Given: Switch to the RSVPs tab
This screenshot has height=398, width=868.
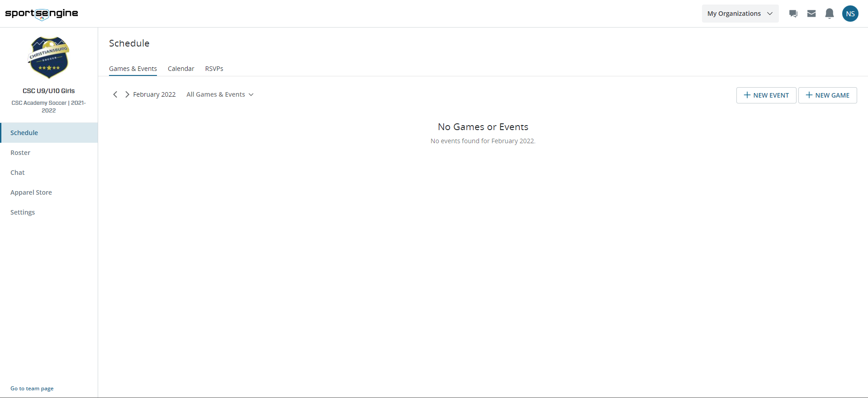Looking at the screenshot, I should tap(214, 69).
